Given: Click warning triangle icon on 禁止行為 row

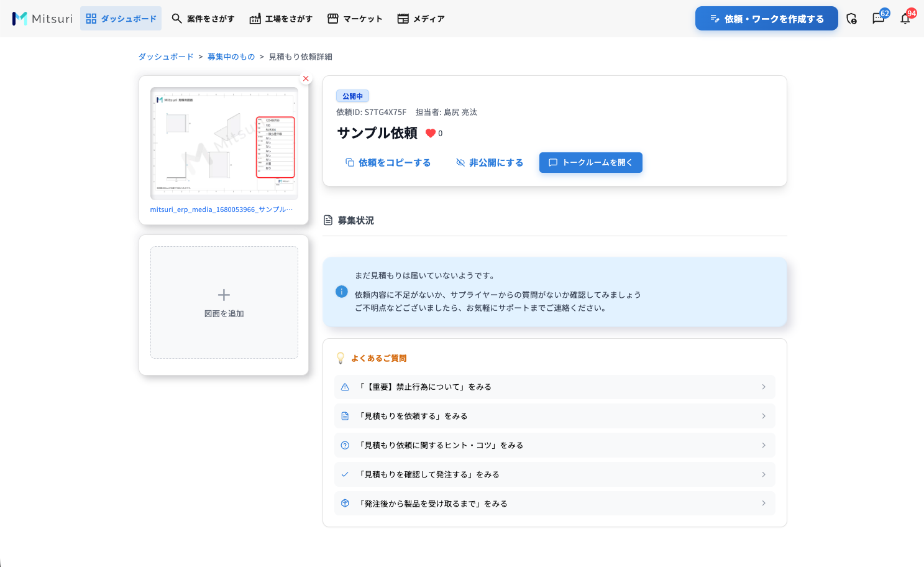Looking at the screenshot, I should click(x=345, y=387).
